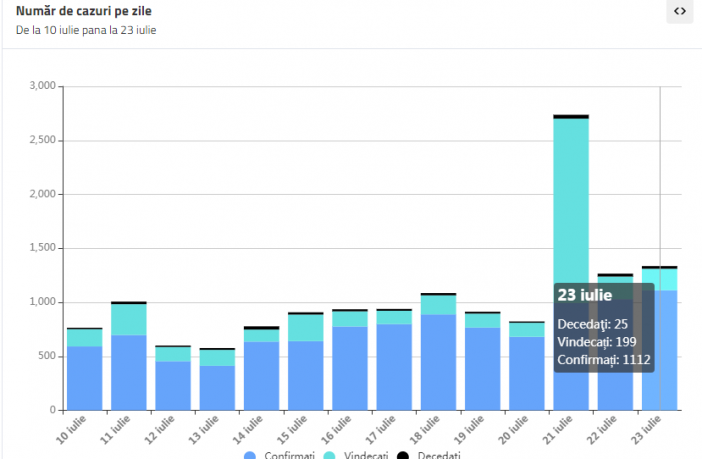The height and width of the screenshot is (459, 702).
Task: Select the blue bar for 12 iulie
Action: [173, 385]
